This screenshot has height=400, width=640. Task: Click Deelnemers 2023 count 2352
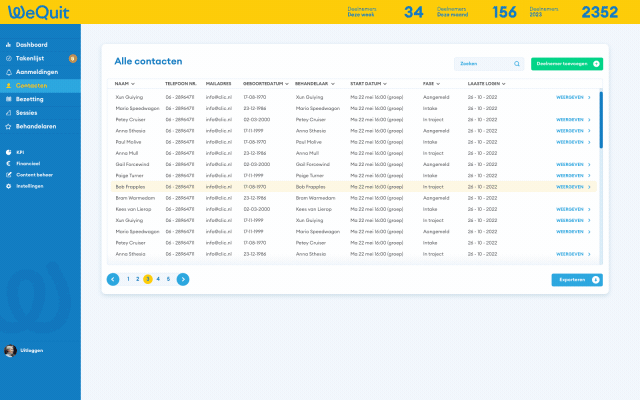click(x=600, y=12)
